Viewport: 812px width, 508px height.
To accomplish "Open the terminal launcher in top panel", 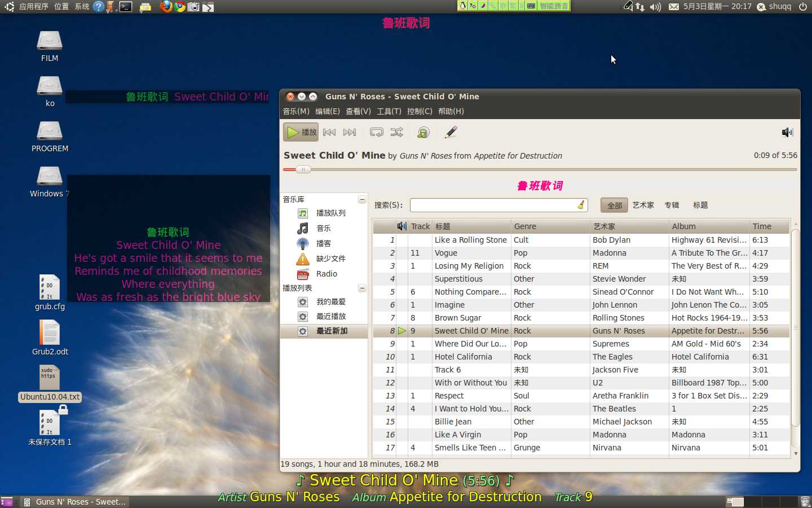I will tap(126, 7).
